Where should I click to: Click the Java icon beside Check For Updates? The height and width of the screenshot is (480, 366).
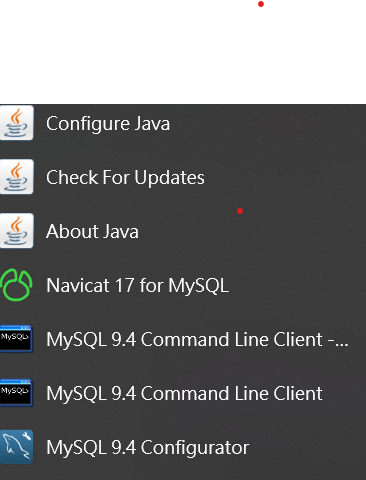pyautogui.click(x=16, y=177)
